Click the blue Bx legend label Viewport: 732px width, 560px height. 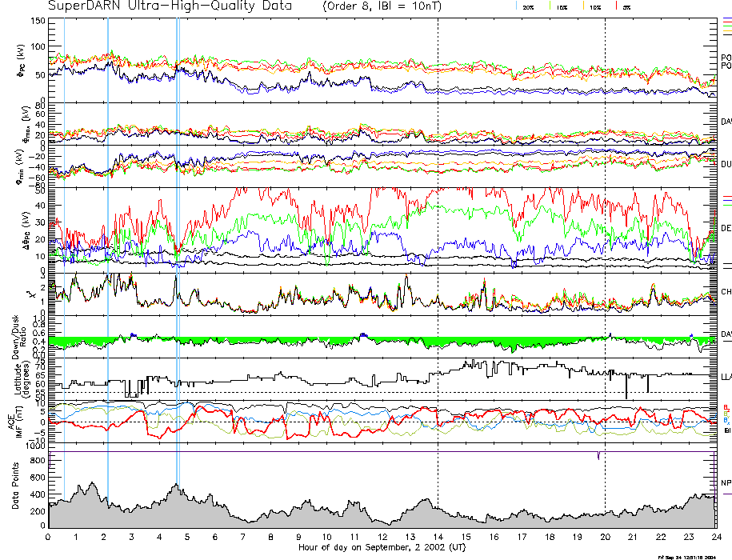click(726, 420)
